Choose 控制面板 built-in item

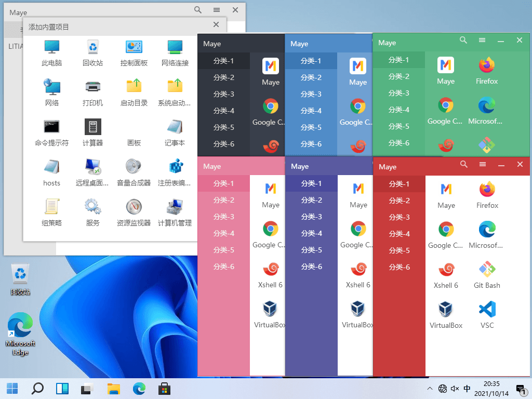[134, 52]
